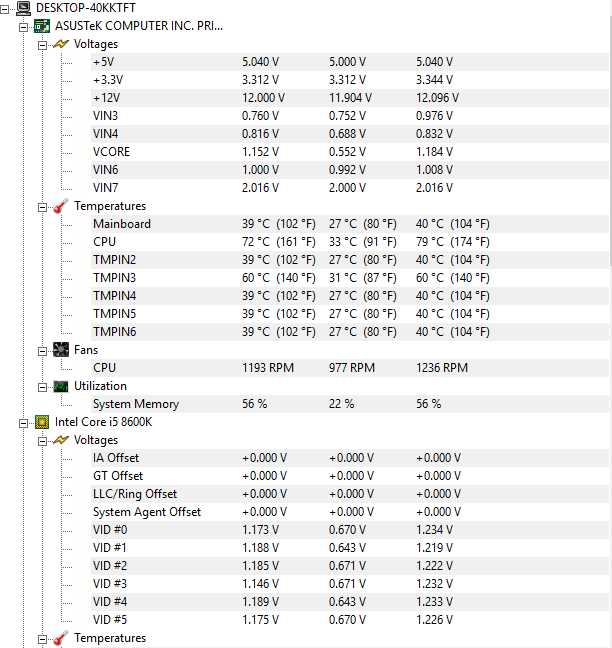
Task: Click the Utilization graph icon
Action: tap(60, 386)
